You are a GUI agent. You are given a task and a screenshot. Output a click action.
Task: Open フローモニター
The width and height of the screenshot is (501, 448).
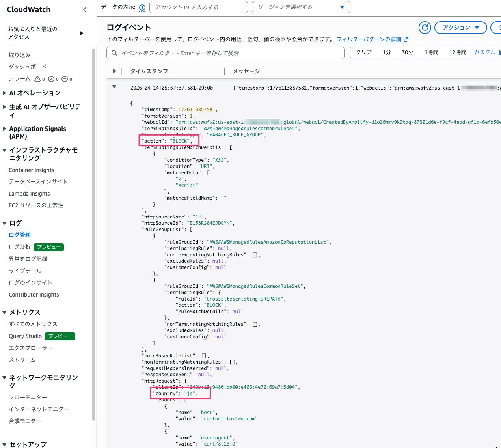click(28, 398)
